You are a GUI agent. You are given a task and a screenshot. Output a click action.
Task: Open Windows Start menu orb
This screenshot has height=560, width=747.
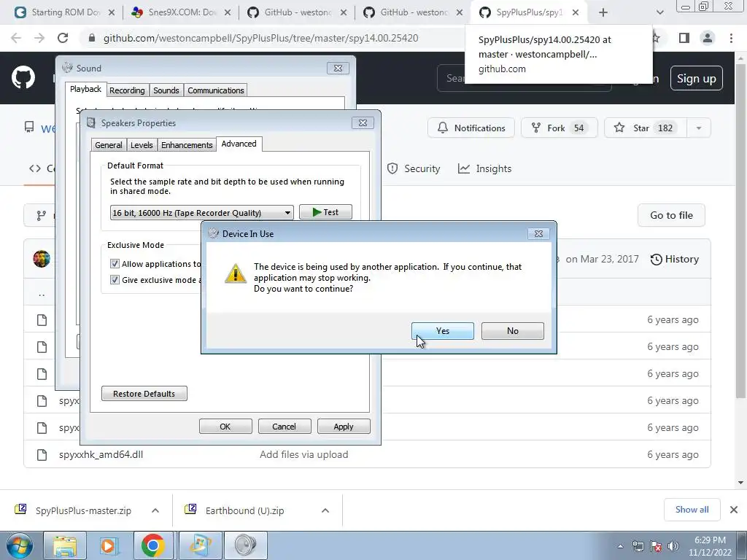[x=20, y=545]
